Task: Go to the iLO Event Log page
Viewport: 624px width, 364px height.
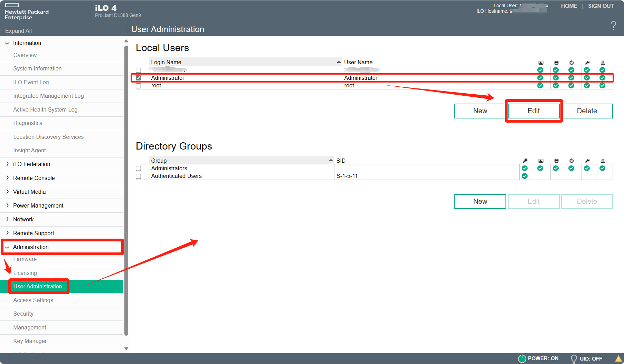Action: pos(31,82)
